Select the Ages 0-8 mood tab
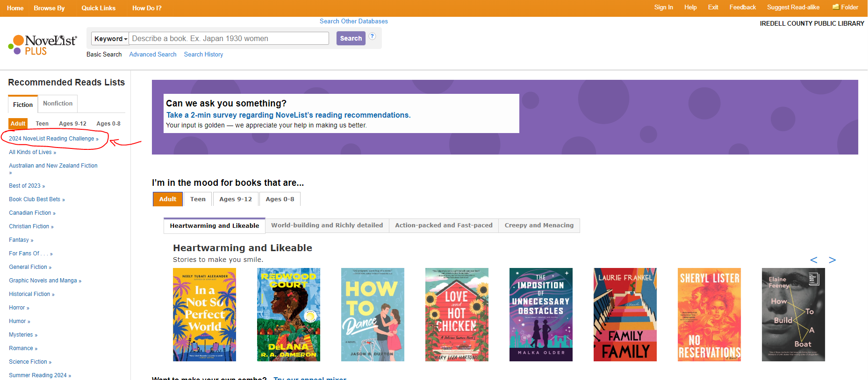The height and width of the screenshot is (380, 868). pyautogui.click(x=280, y=199)
